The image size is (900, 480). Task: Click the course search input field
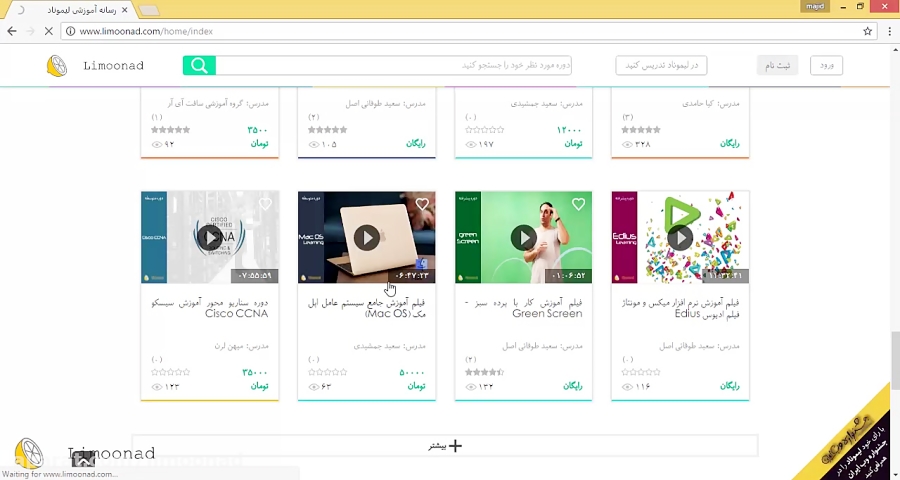coord(394,65)
